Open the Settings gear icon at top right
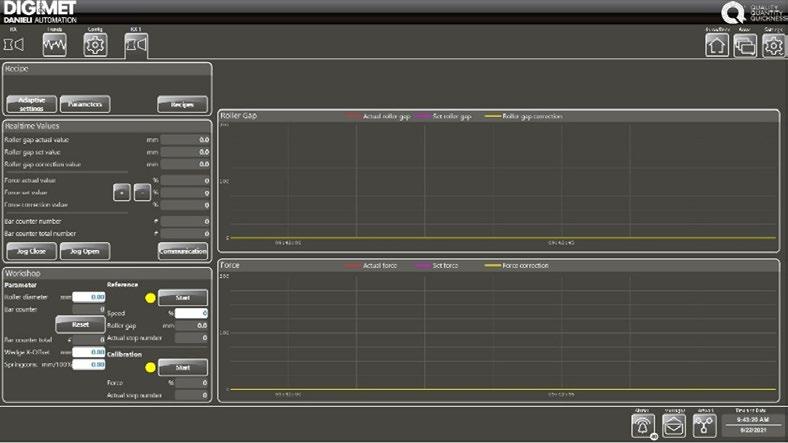 pos(773,45)
